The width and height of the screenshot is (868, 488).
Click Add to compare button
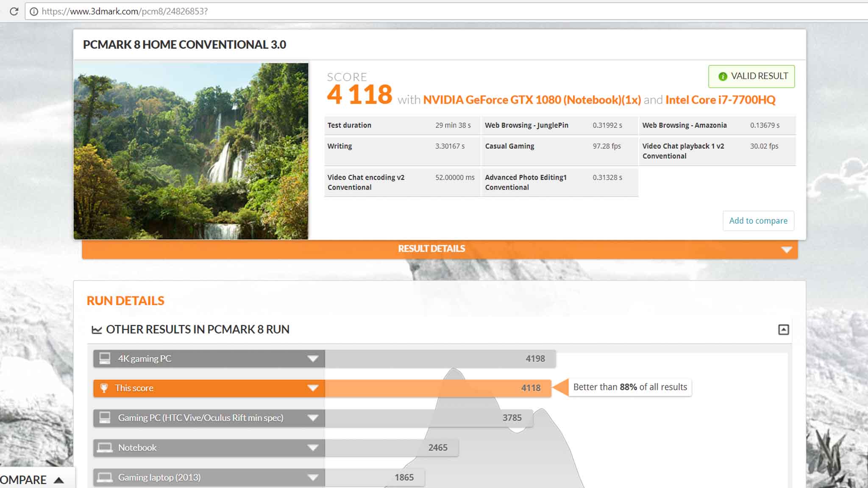(x=758, y=221)
